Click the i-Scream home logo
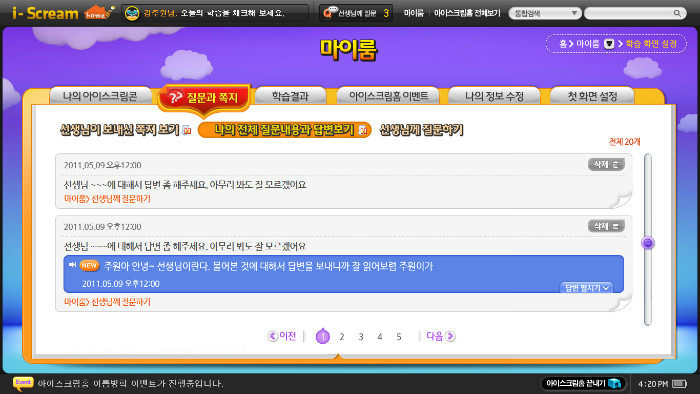This screenshot has height=394, width=700. coord(63,12)
